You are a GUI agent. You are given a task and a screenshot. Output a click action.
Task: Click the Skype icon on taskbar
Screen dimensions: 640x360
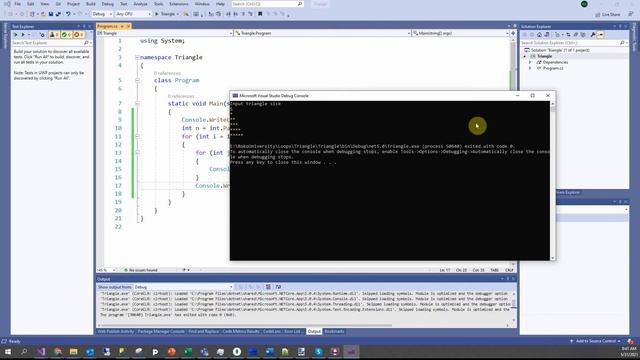318,352
